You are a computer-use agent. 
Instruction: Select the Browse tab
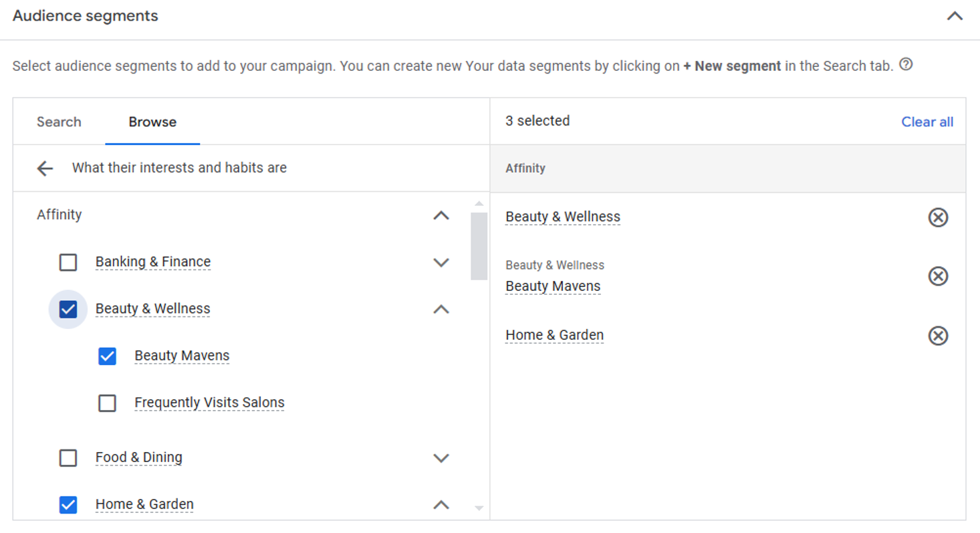(x=152, y=122)
